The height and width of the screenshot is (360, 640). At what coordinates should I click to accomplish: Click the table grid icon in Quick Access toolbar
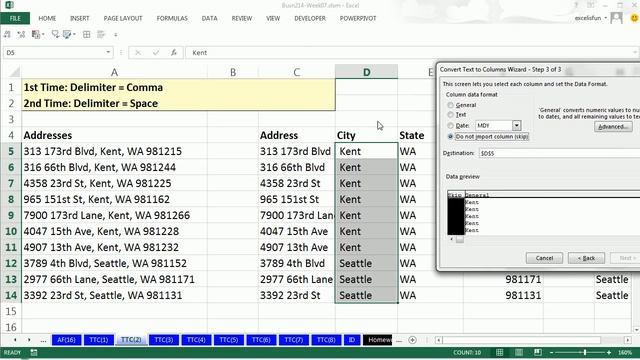pyautogui.click(x=87, y=35)
